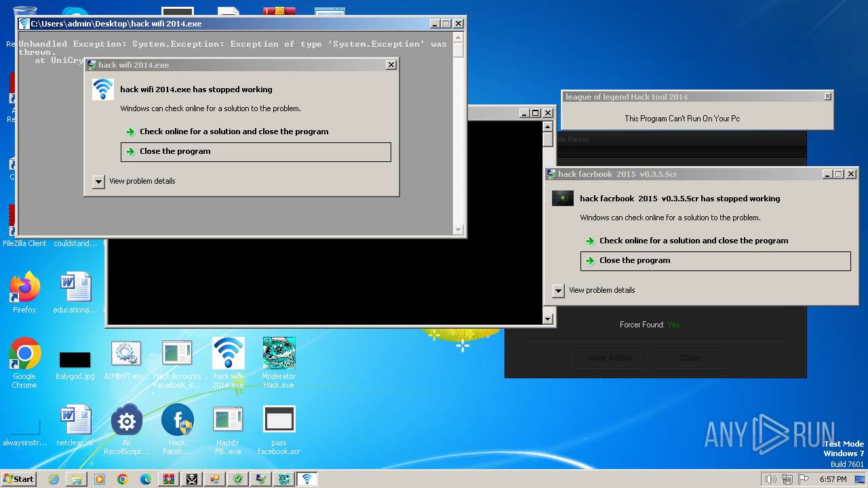Open the Google Chrome desktop shortcut
The height and width of the screenshot is (488, 868).
(24, 363)
